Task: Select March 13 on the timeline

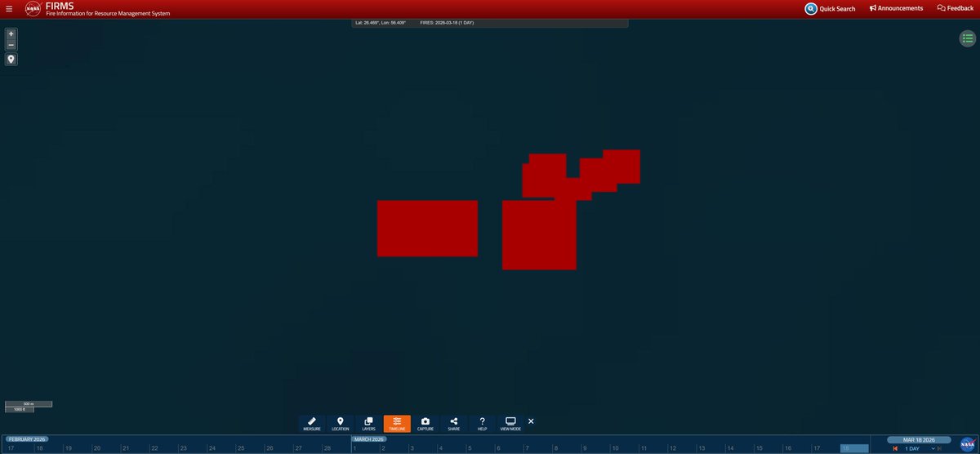Action: pyautogui.click(x=701, y=448)
